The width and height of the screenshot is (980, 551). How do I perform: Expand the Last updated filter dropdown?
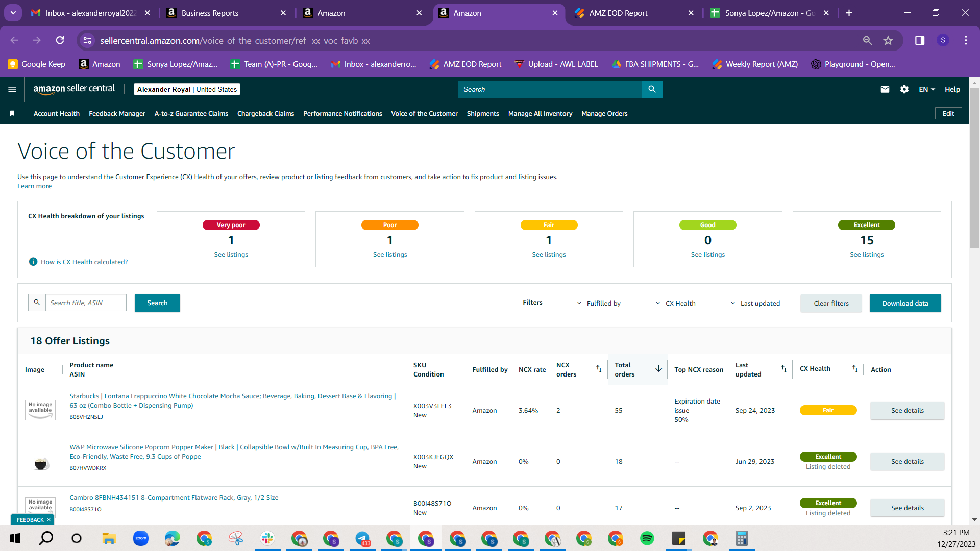[755, 303]
